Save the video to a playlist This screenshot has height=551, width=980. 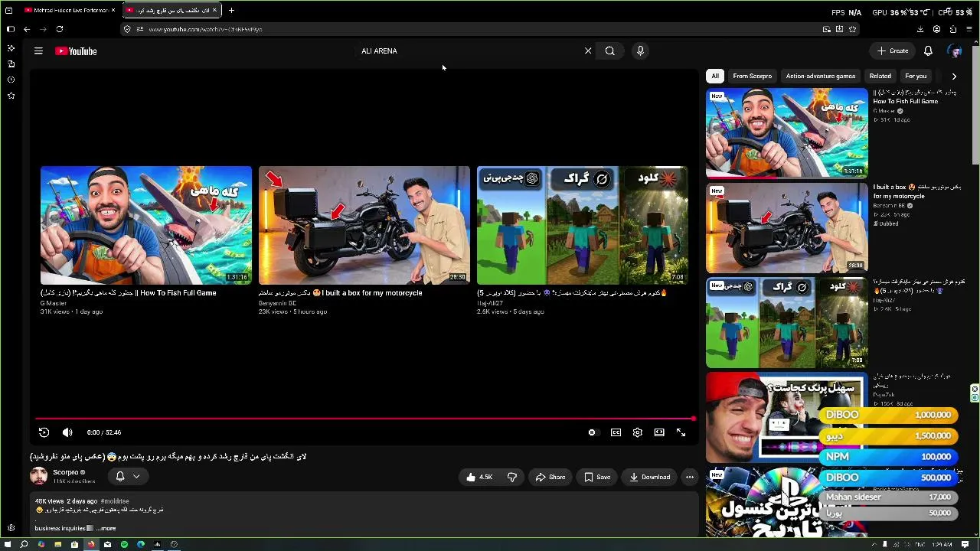(597, 477)
